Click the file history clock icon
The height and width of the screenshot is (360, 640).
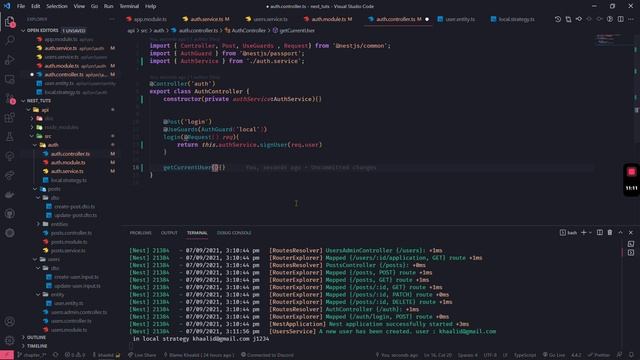click(x=558, y=19)
